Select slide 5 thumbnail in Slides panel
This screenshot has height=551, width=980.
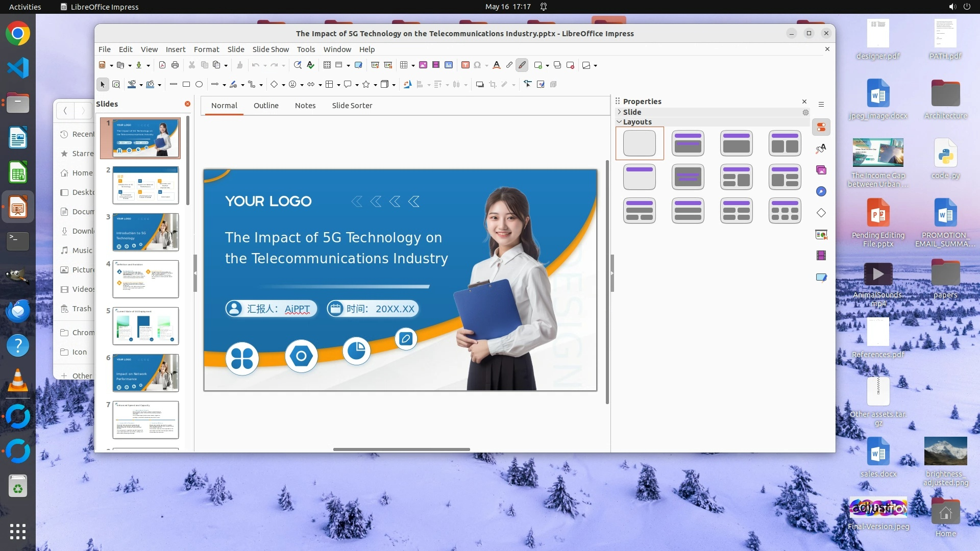[145, 326]
